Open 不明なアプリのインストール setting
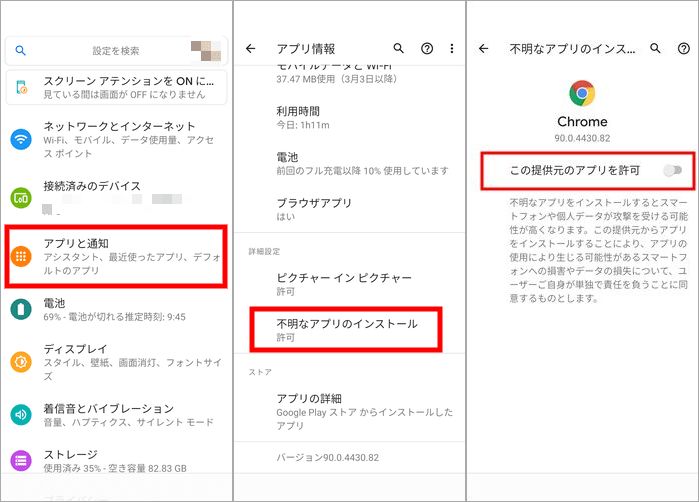 [x=346, y=329]
